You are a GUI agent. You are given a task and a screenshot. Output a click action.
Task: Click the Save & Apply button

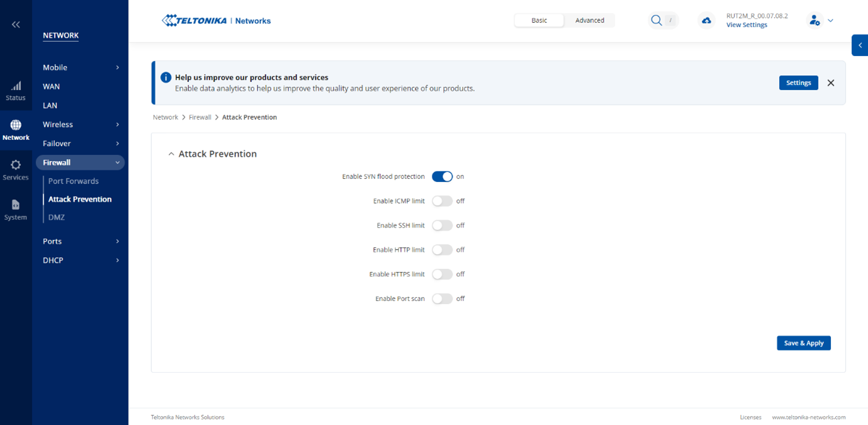pyautogui.click(x=803, y=343)
